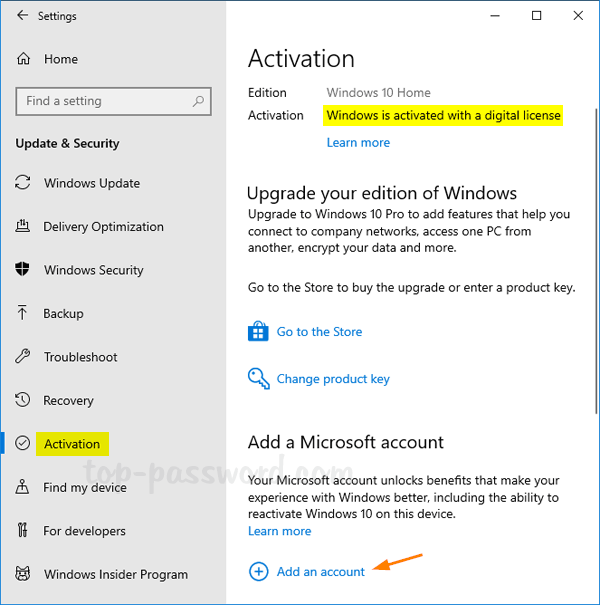
Task: Click the search magnifier icon
Action: 198,101
